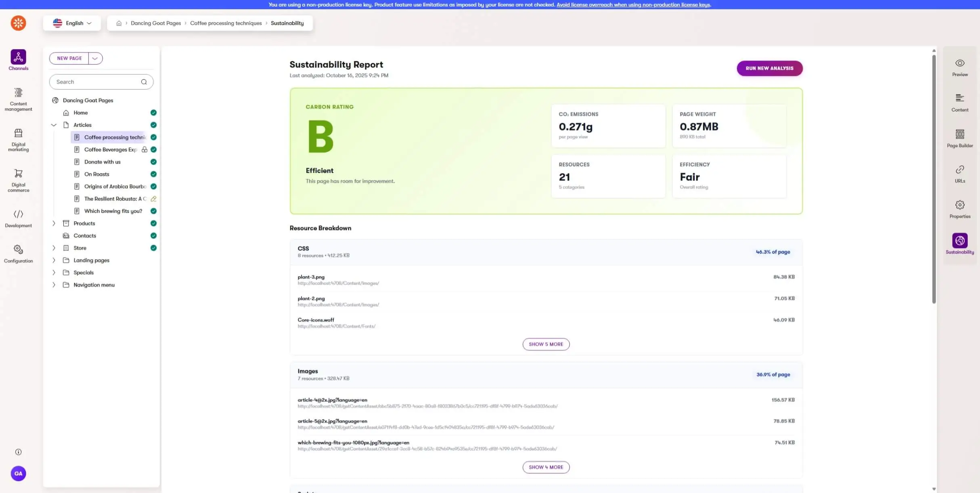This screenshot has width=980, height=493.
Task: Click the info icon at bottom left
Action: tap(18, 452)
